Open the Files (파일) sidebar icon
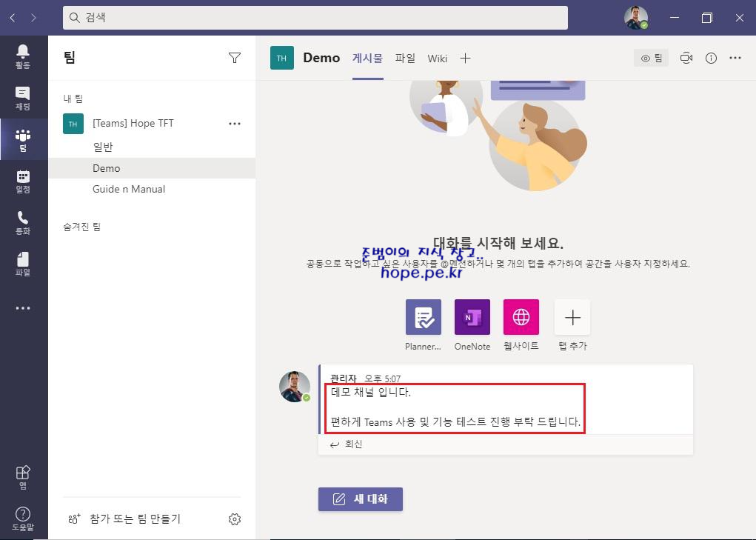 coord(23,264)
